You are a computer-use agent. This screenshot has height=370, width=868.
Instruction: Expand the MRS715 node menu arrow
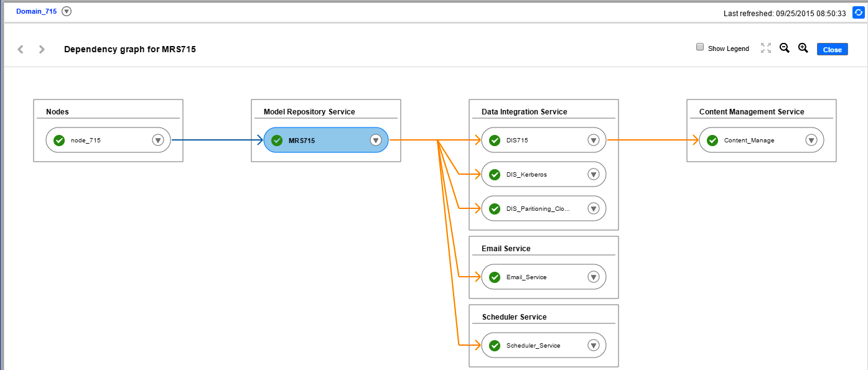pyautogui.click(x=375, y=141)
